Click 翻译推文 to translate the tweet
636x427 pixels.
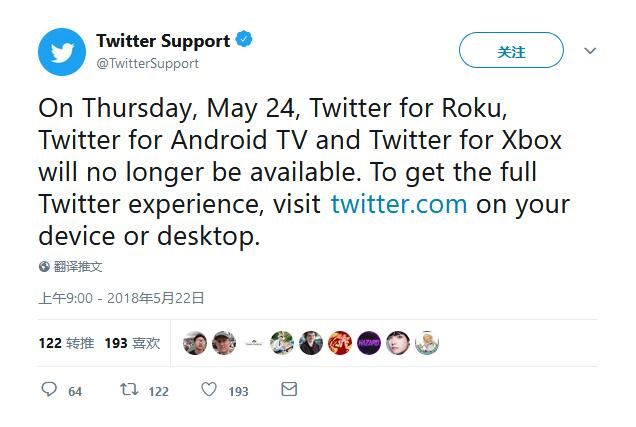tap(78, 267)
